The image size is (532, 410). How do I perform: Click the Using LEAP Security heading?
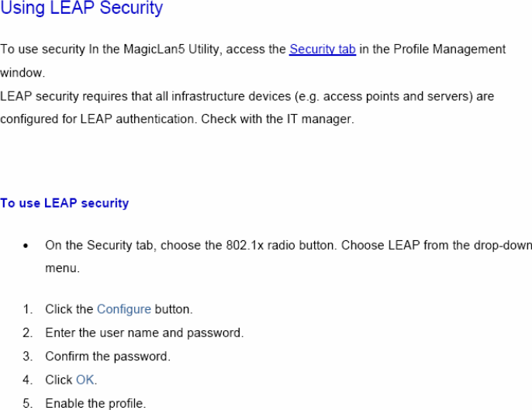pos(81,10)
